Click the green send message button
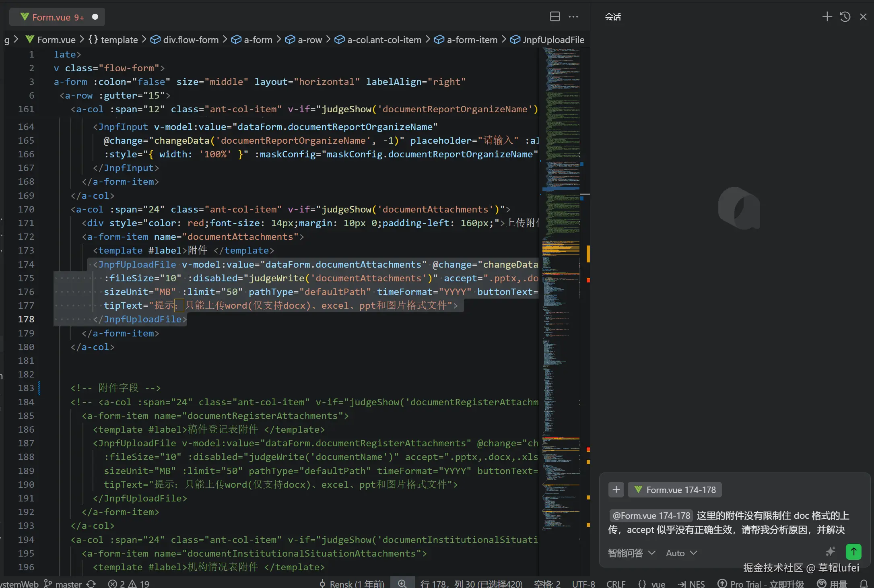Image resolution: width=874 pixels, height=588 pixels. click(x=853, y=552)
